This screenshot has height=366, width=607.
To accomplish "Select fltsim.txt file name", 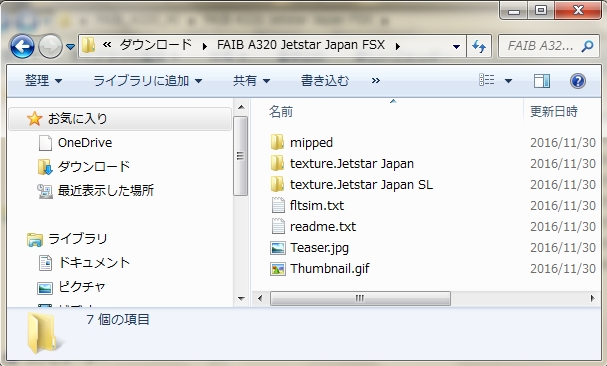I will tap(317, 205).
